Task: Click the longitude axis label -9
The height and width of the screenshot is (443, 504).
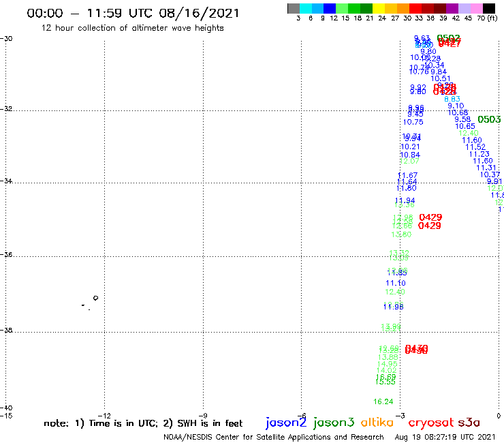Action: [203, 416]
